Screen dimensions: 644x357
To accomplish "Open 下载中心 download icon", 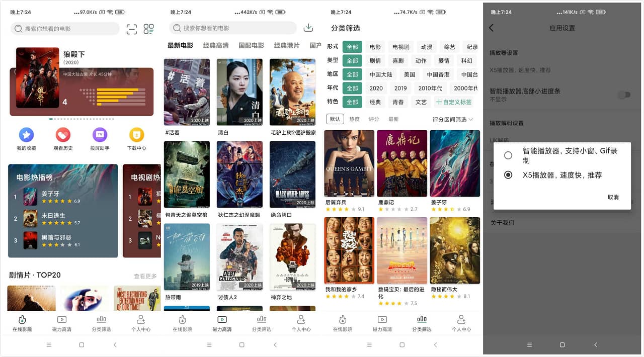I will click(x=136, y=135).
